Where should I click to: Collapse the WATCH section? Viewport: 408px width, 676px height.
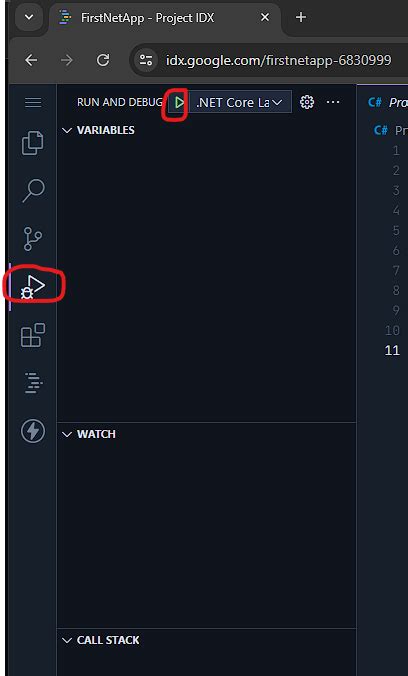click(x=89, y=434)
